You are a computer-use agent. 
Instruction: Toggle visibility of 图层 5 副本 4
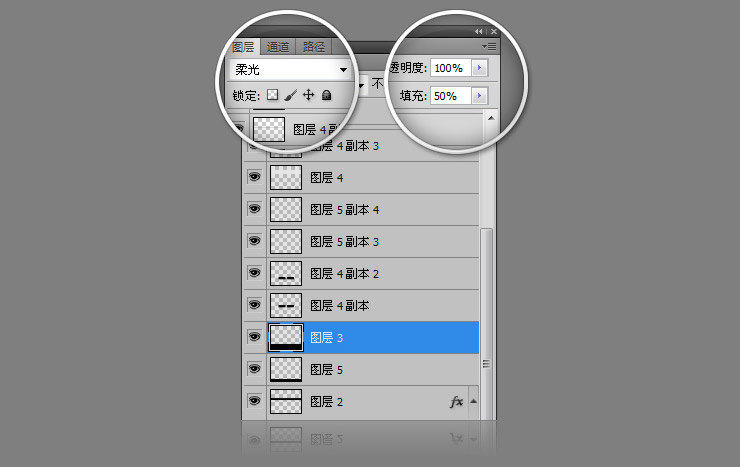(254, 209)
